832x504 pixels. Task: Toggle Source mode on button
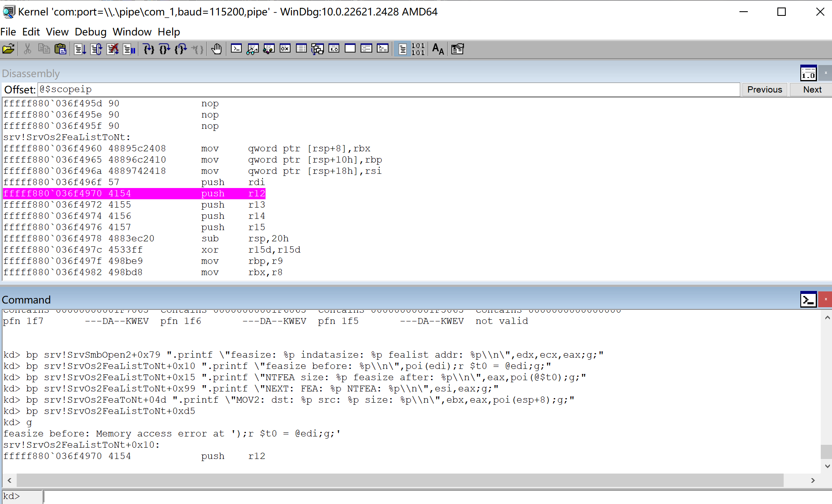402,49
